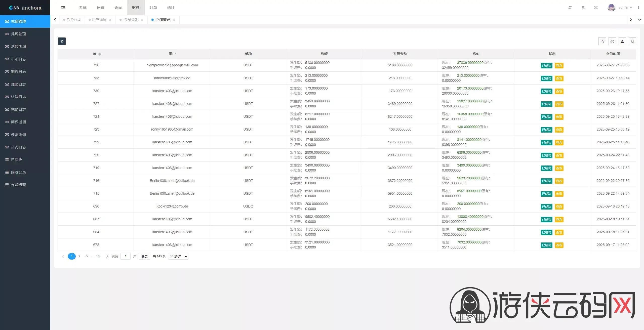The width and height of the screenshot is (644, 330).
Task: Open the 会员 top menu
Action: pyautogui.click(x=118, y=8)
